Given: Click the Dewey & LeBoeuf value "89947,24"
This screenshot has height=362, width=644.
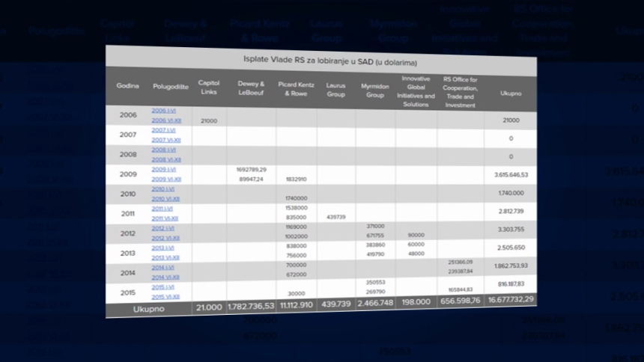Looking at the screenshot, I should (x=252, y=180).
